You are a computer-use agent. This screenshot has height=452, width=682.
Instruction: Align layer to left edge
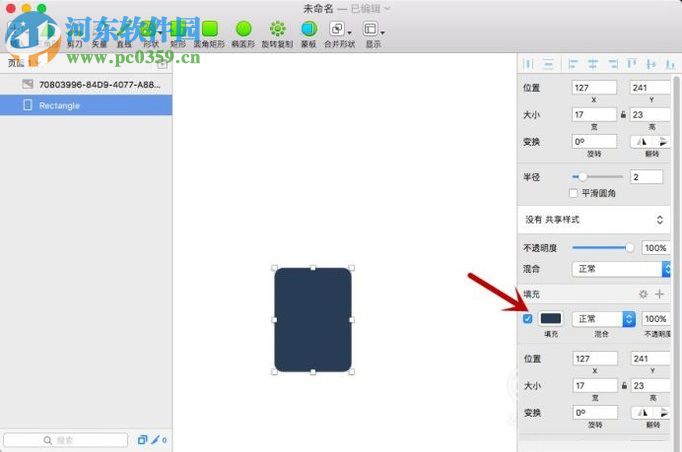[573, 64]
